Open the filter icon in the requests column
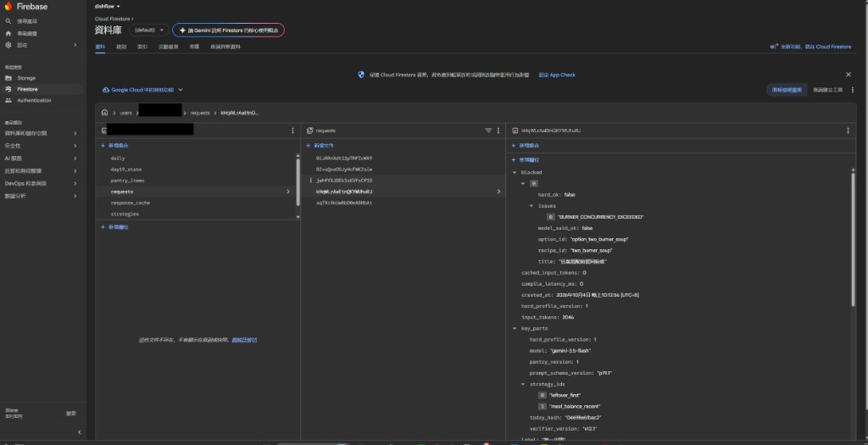Image resolution: width=868 pixels, height=445 pixels. pyautogui.click(x=488, y=131)
